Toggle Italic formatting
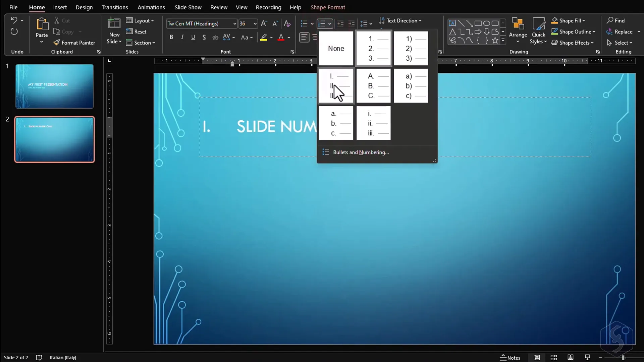Screen dimensions: 644x362 coord(182,37)
